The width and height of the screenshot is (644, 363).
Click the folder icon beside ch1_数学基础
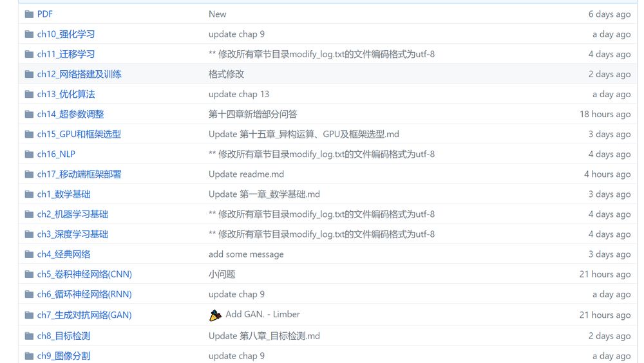click(29, 194)
